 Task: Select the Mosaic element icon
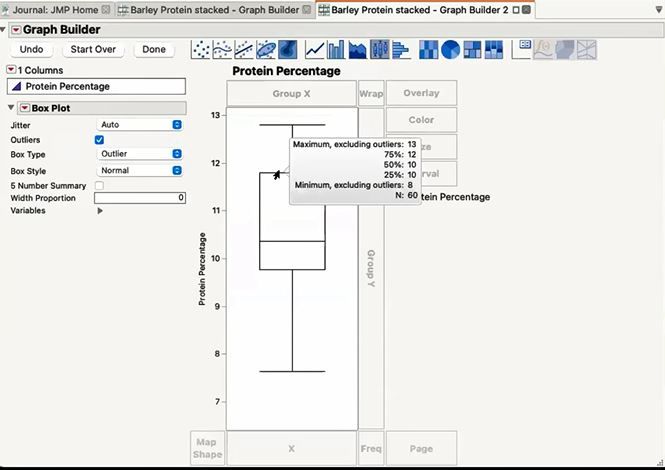(494, 50)
